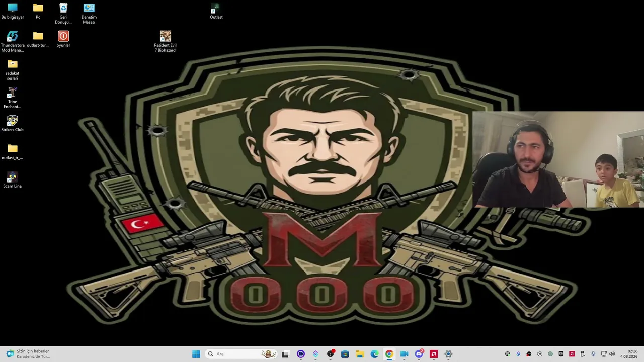Click the OBS icon in system tray
Viewport: 644px width, 362px height.
pyautogui.click(x=529, y=354)
